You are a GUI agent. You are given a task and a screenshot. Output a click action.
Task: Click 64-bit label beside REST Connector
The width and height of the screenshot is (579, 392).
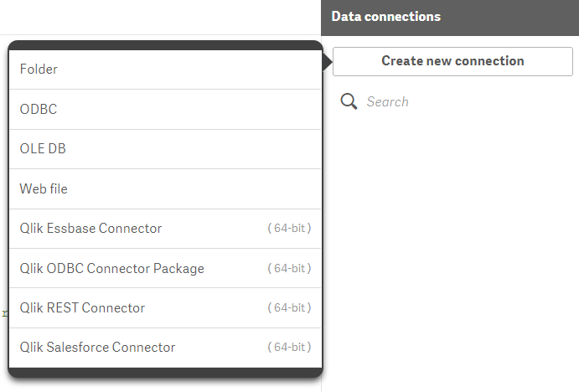click(289, 307)
